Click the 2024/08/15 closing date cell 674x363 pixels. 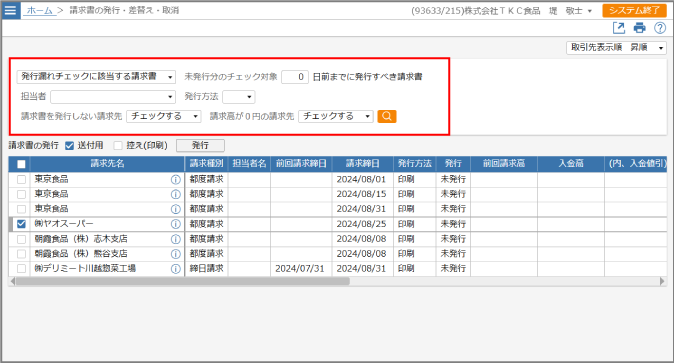pos(362,194)
